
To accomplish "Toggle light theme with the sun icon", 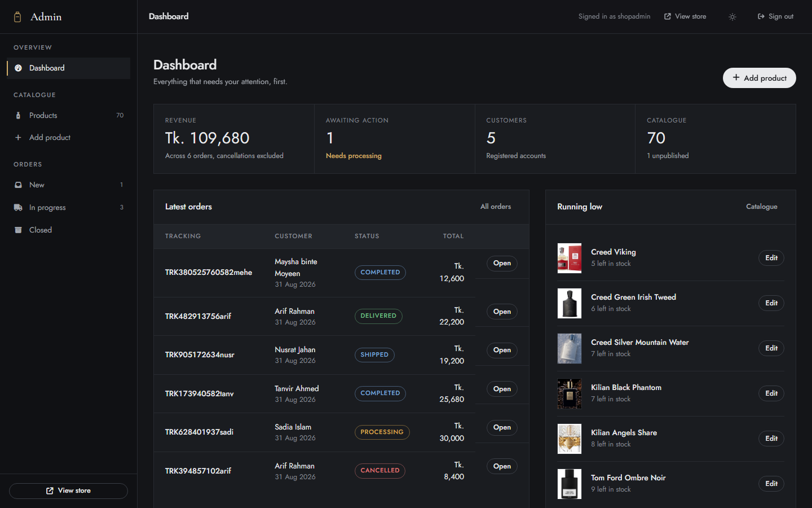I will [732, 17].
